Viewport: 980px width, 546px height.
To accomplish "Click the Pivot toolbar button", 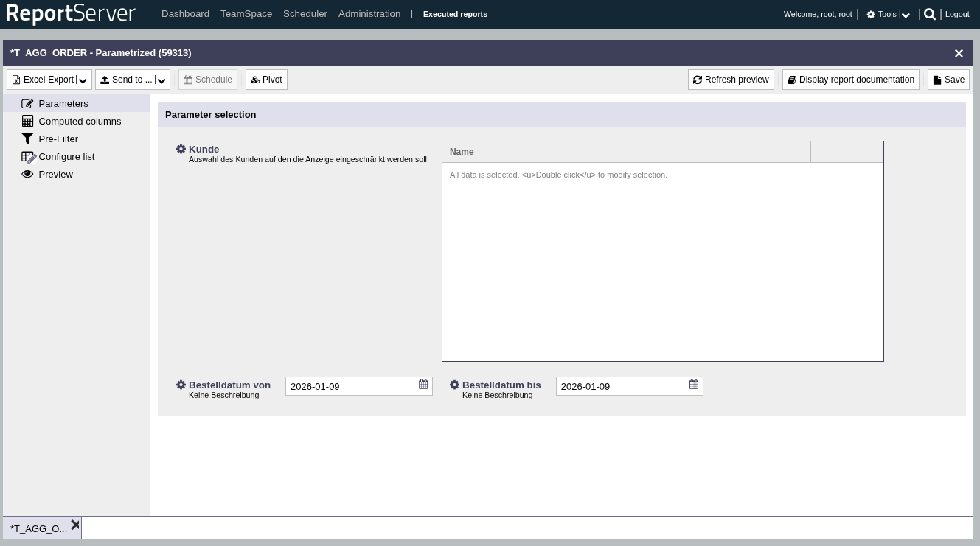I will [266, 80].
